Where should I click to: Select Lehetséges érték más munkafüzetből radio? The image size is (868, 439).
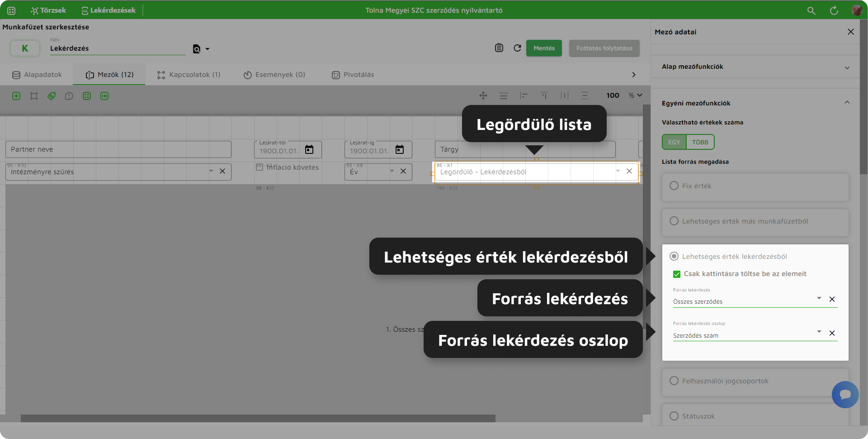point(674,221)
